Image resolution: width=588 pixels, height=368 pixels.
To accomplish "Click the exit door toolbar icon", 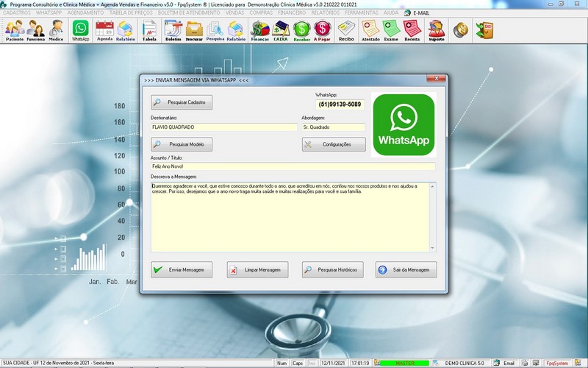I will coord(484,30).
